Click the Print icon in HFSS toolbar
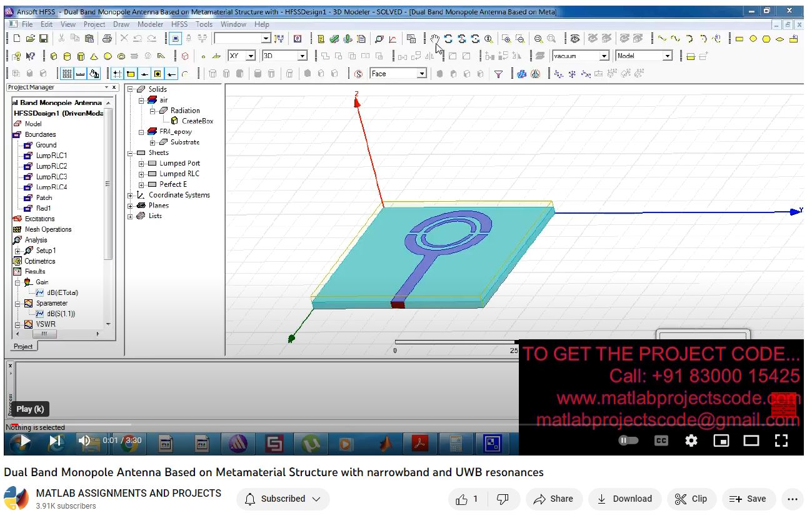The image size is (812, 518). [107, 39]
